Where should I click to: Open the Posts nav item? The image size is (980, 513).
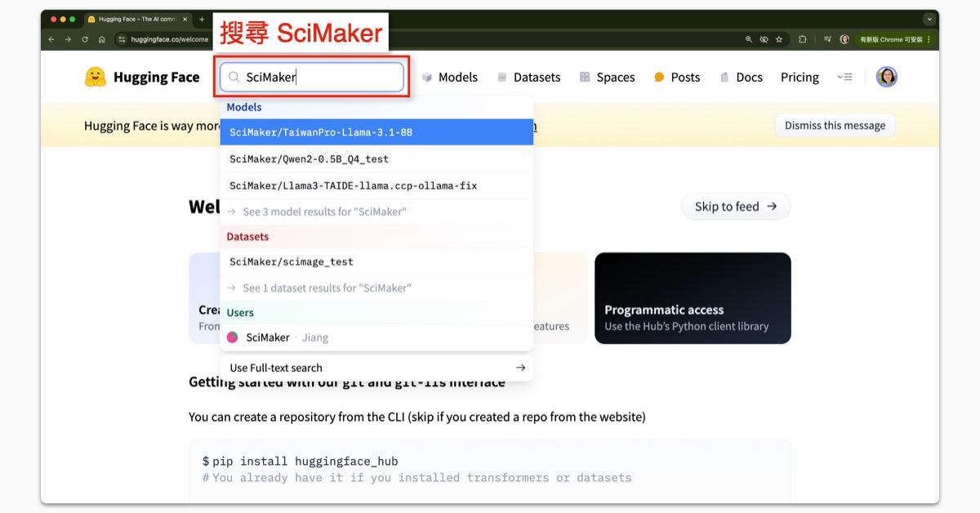point(677,77)
